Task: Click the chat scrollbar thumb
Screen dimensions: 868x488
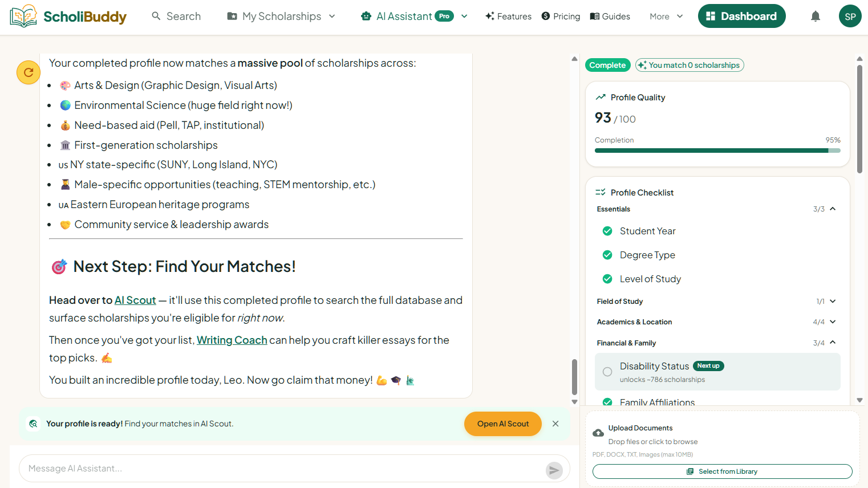Action: pyautogui.click(x=574, y=377)
